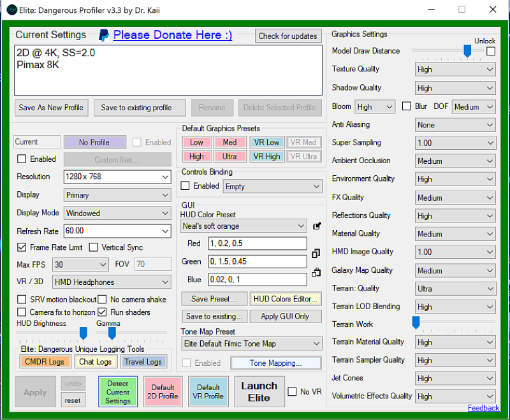Viewport: 510px width, 420px height.
Task: Enable Controls Binding checkbox
Action: (x=185, y=185)
